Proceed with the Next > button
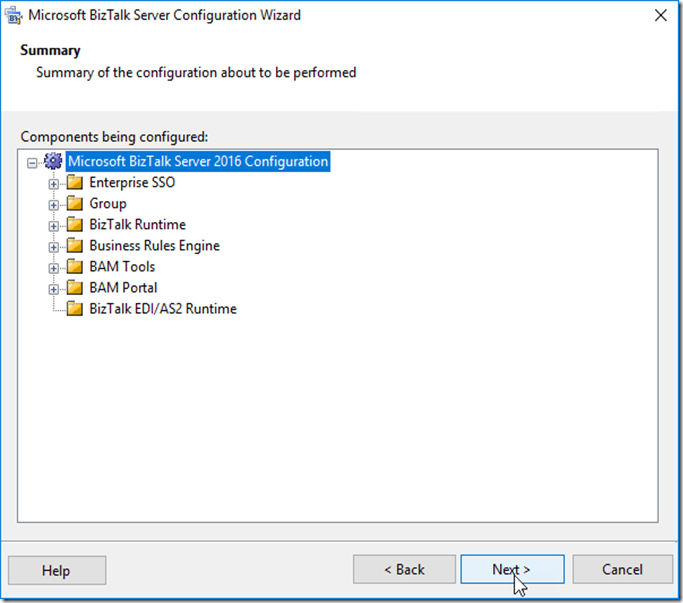The image size is (683, 603). click(x=512, y=569)
